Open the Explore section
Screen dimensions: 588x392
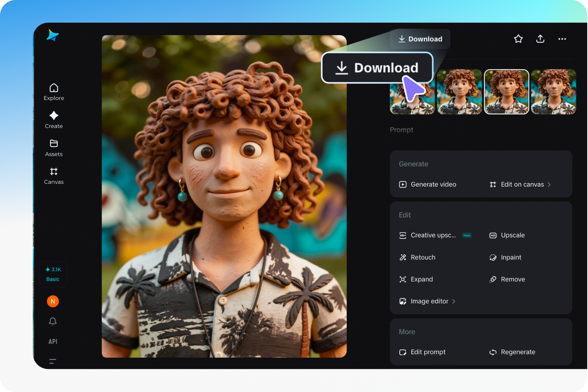[53, 91]
